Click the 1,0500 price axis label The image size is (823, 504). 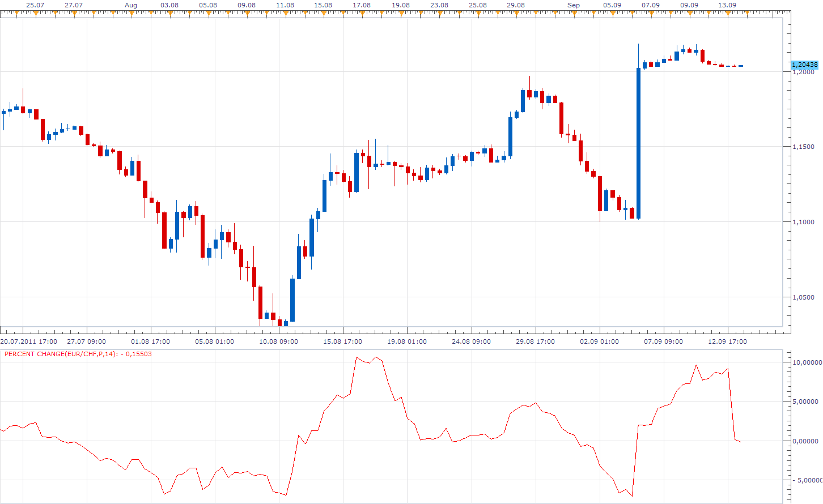click(x=803, y=297)
